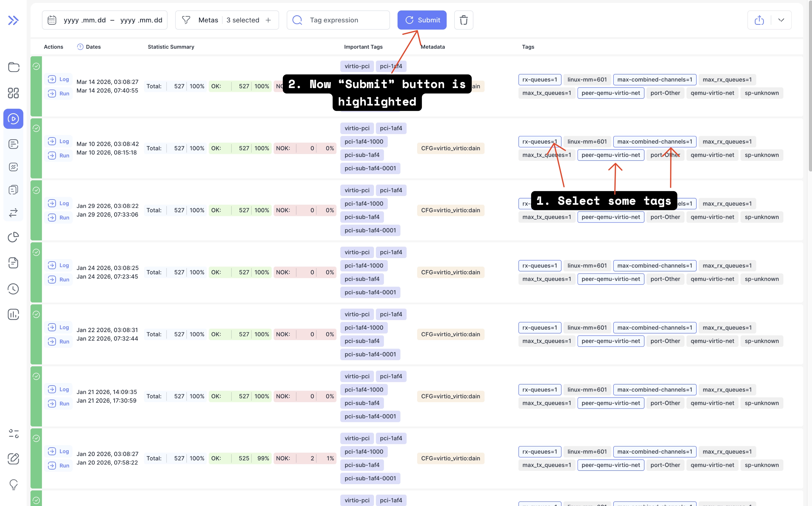Add another meta with plus icon

pos(268,20)
